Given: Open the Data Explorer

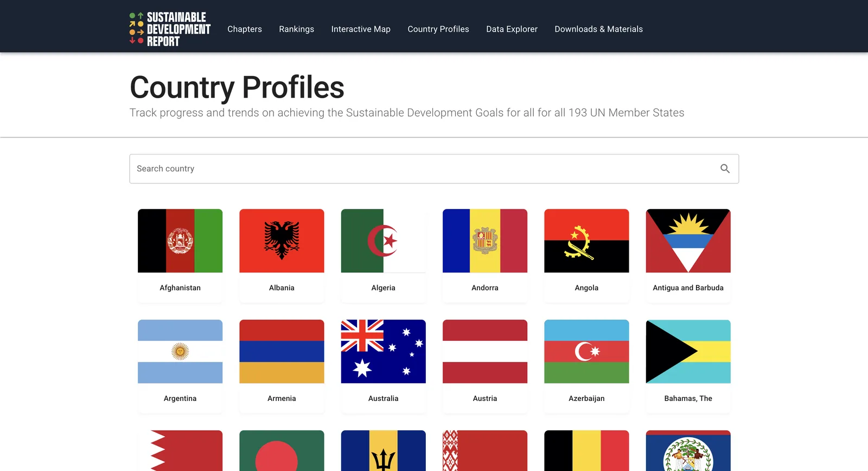Looking at the screenshot, I should coord(512,29).
